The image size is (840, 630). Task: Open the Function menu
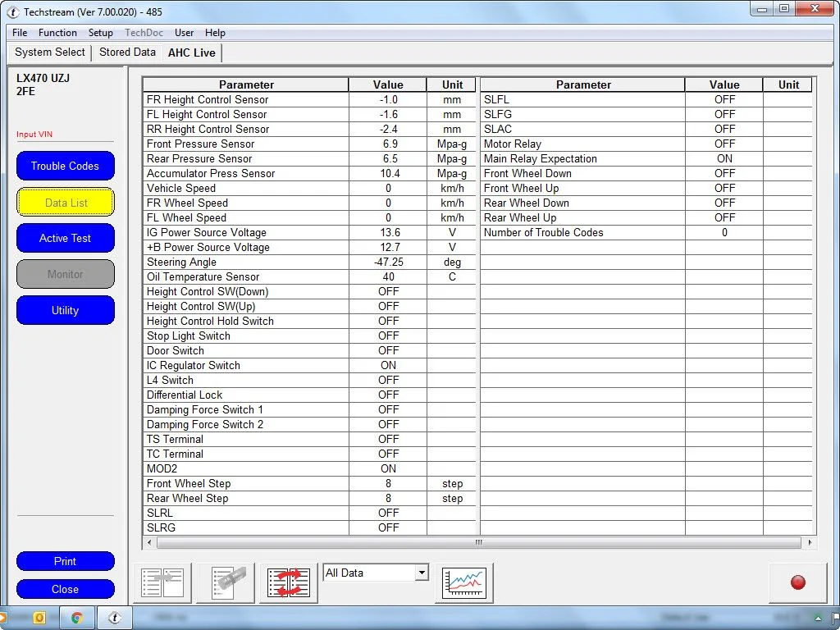point(57,33)
